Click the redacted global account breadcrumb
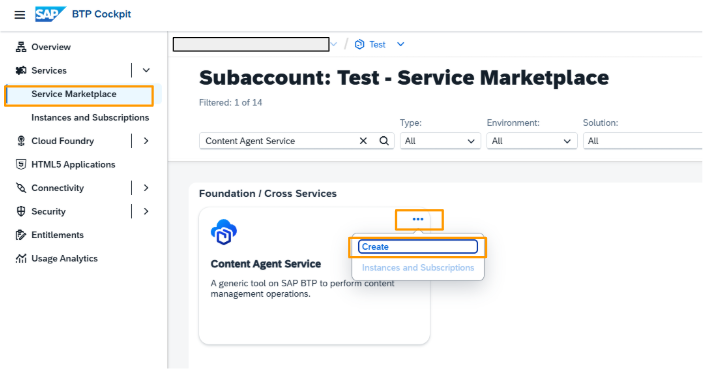This screenshot has width=705, height=370. pyautogui.click(x=251, y=45)
